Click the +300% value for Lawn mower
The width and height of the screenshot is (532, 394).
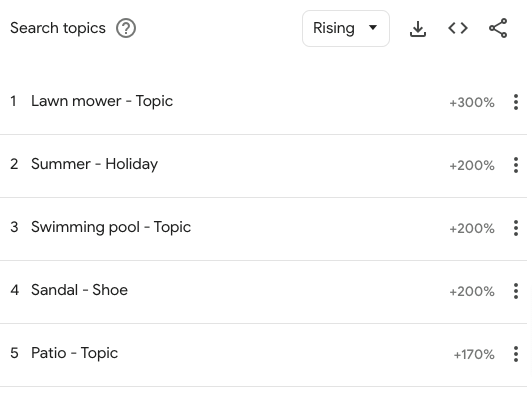[x=472, y=102]
